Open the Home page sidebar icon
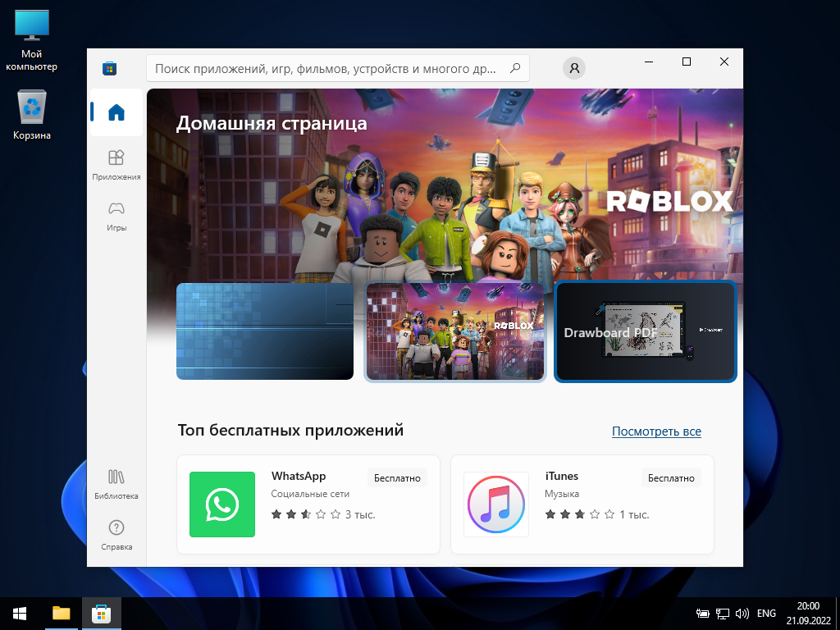The image size is (840, 630). (116, 112)
